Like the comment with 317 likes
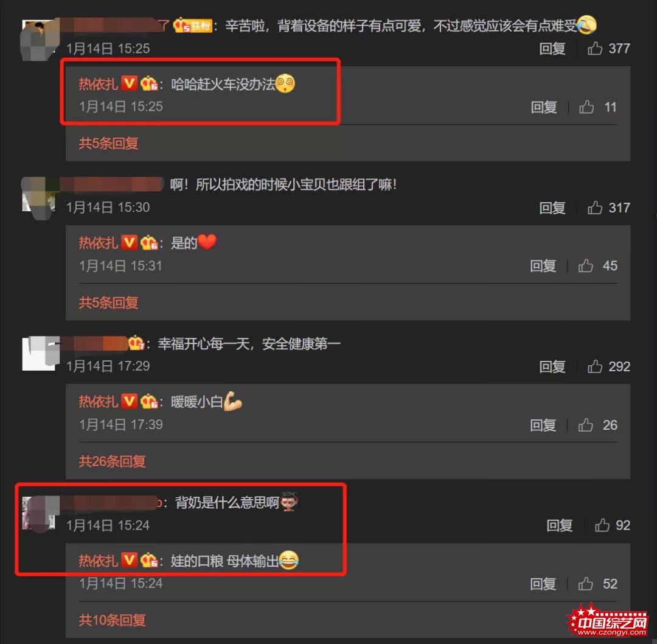Screen dimensions: 657x644 click(594, 208)
